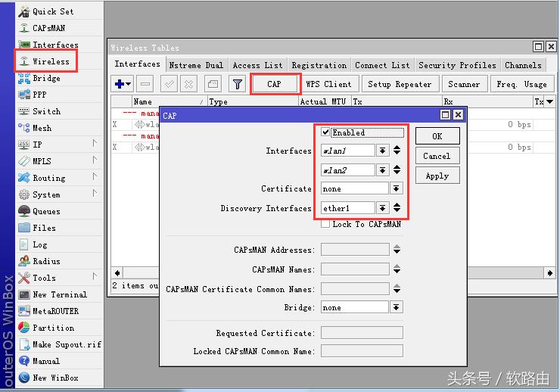The image size is (560, 392).
Task: Expand the System submenu arrow
Action: click(x=95, y=193)
